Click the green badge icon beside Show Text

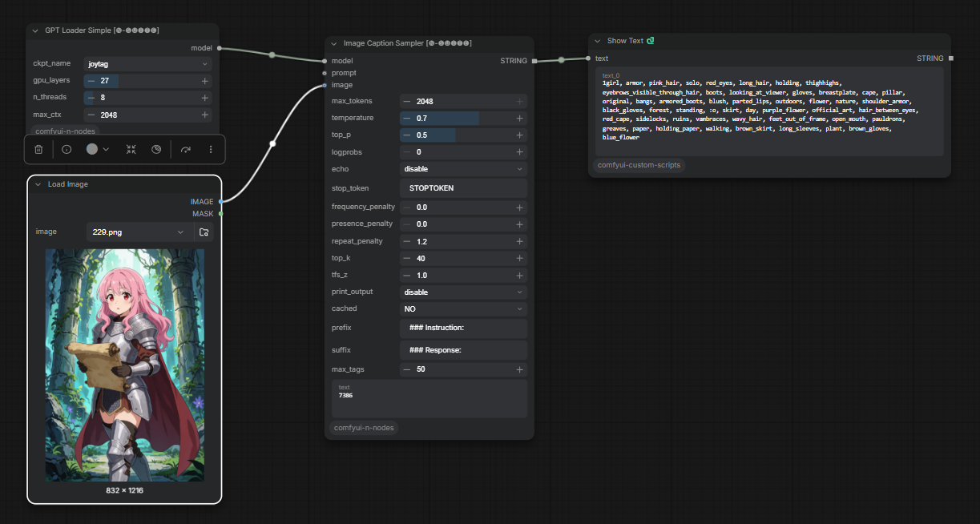pos(651,41)
